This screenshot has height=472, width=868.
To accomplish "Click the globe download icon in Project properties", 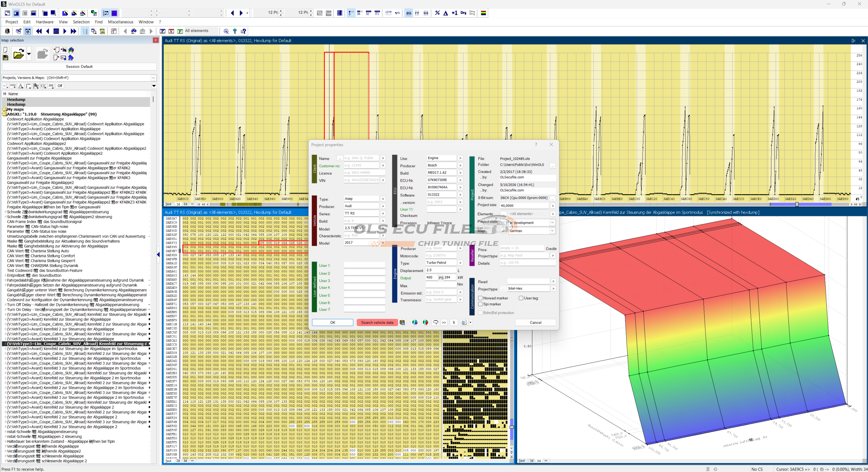I will coord(415,322).
